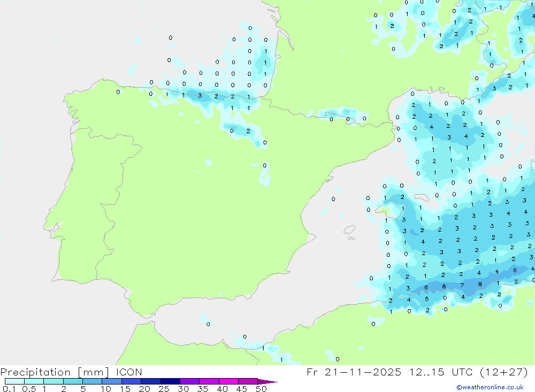Pick the 40–45 mm magenta swatch
Viewport: 535px width, 392px height.
click(x=228, y=381)
